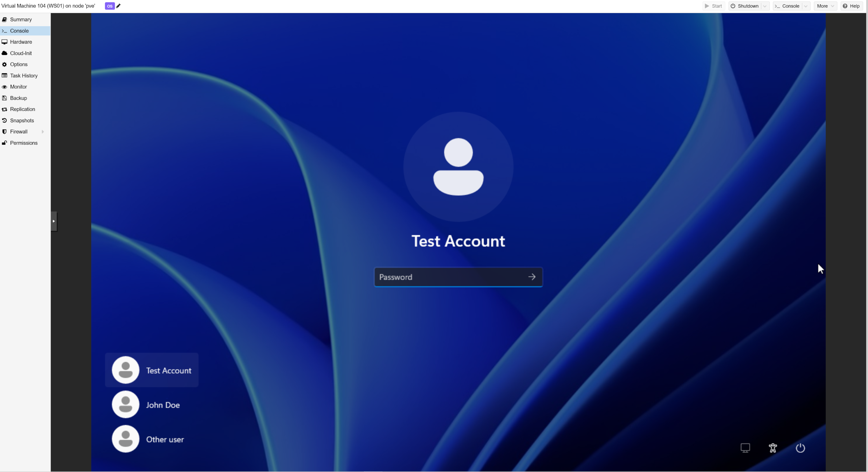The image size is (868, 472).
Task: Click the large Test Account avatar
Action: pyautogui.click(x=458, y=167)
